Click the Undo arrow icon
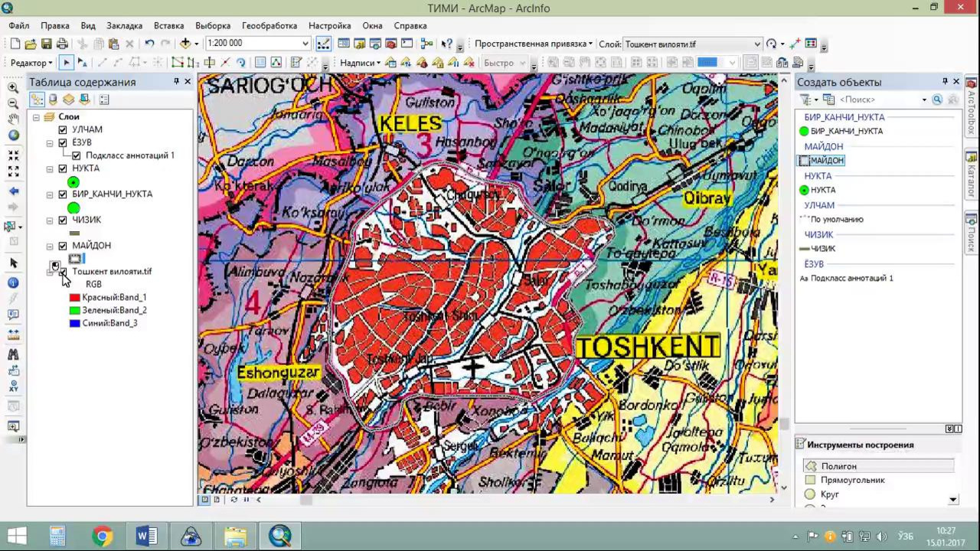The image size is (980, 551). coord(149,44)
